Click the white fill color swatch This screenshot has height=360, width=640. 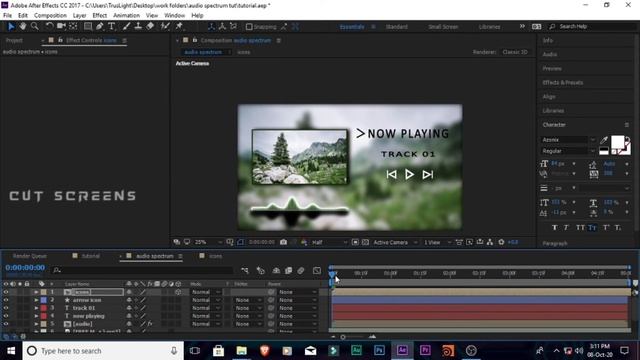pos(617,142)
